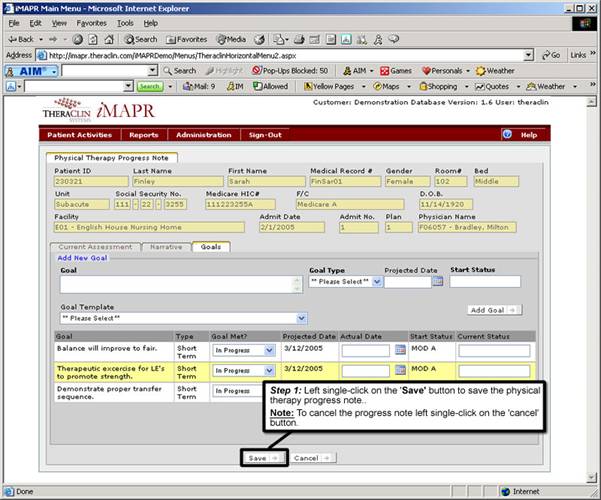Expand the Goal Template dropdown
Image resolution: width=601 pixels, height=500 pixels.
coord(302,318)
